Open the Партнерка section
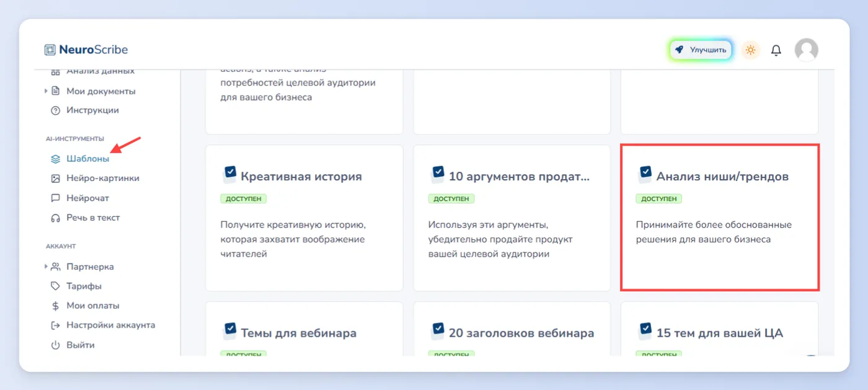The image size is (868, 390). [x=91, y=267]
